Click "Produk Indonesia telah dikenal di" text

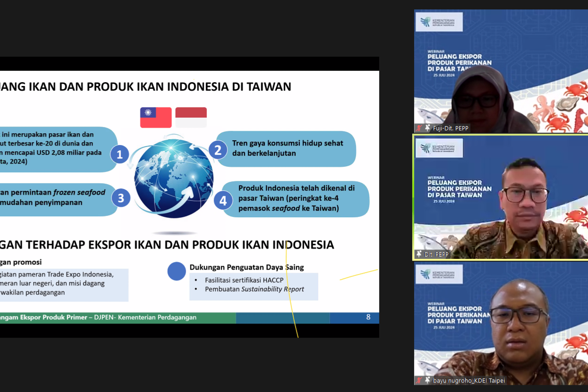[x=297, y=188]
